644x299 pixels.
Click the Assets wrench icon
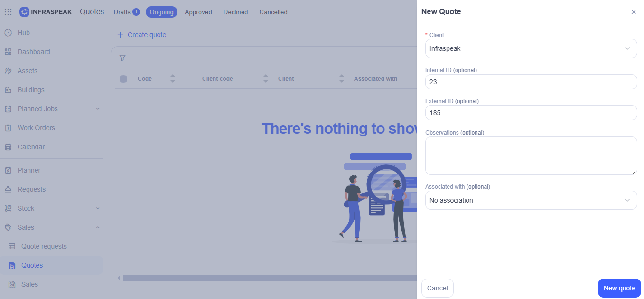(8, 71)
